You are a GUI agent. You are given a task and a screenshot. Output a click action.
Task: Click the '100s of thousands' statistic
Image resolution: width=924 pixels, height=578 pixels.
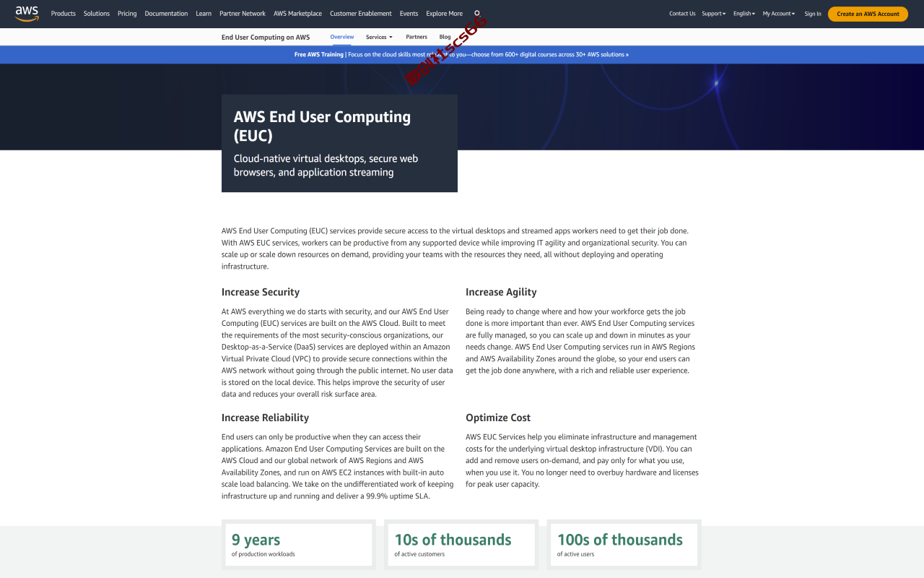coord(620,540)
